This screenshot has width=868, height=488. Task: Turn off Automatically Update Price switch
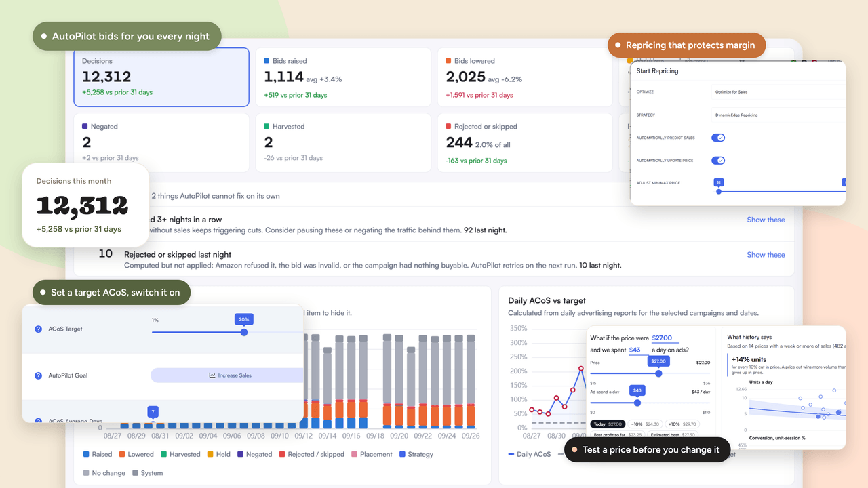point(718,161)
